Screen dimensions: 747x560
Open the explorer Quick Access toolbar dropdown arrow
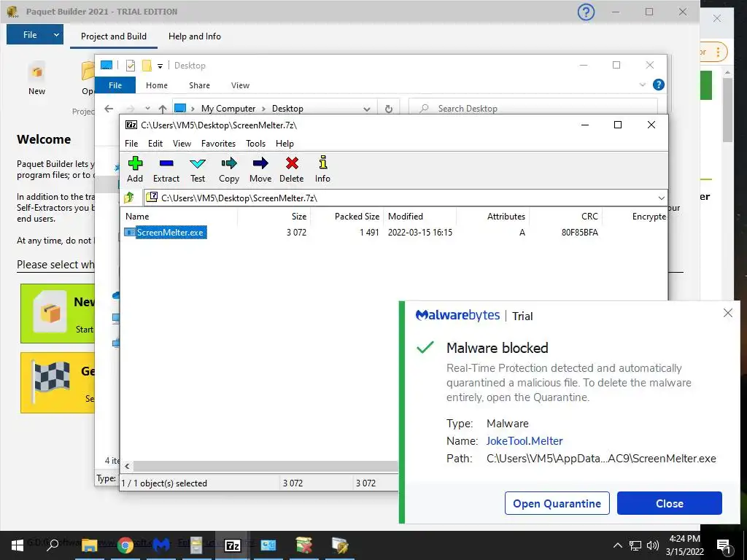(x=160, y=66)
